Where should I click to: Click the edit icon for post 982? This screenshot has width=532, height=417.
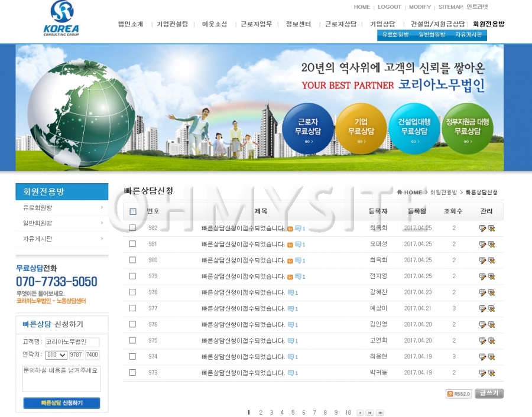482,228
